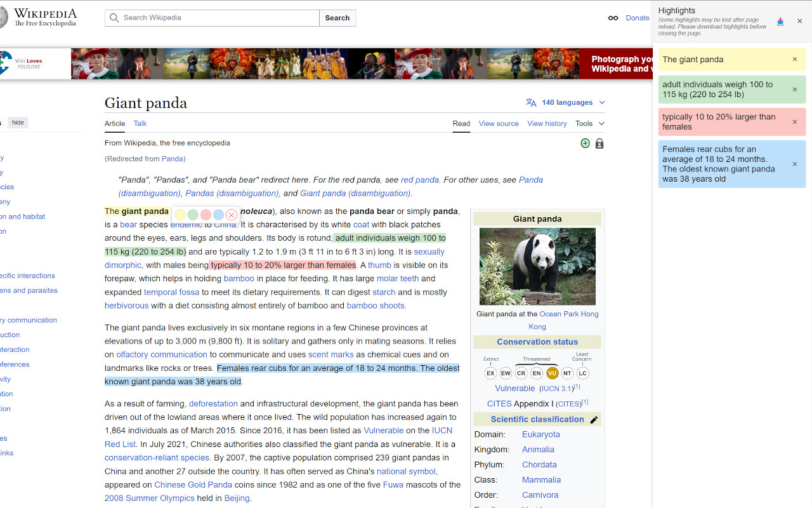Open the Eukaryota domain link

point(541,434)
